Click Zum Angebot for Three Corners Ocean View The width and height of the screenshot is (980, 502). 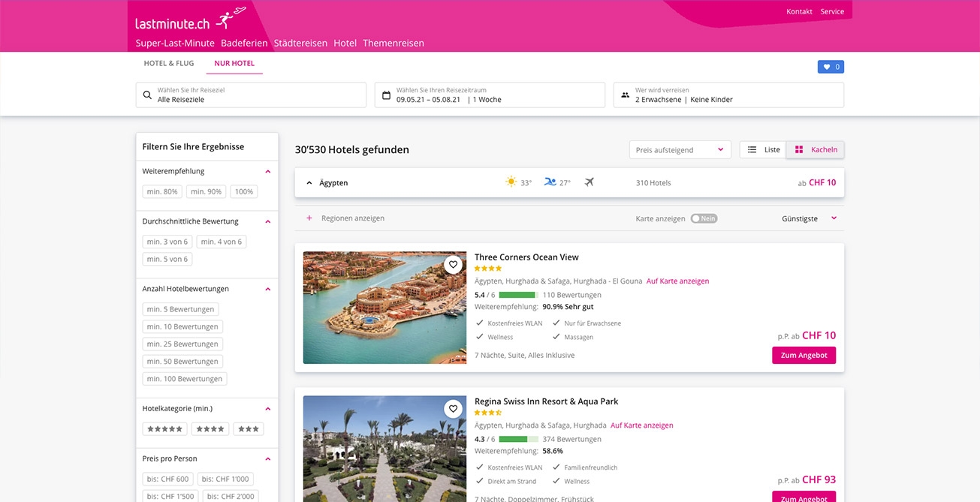(x=804, y=356)
